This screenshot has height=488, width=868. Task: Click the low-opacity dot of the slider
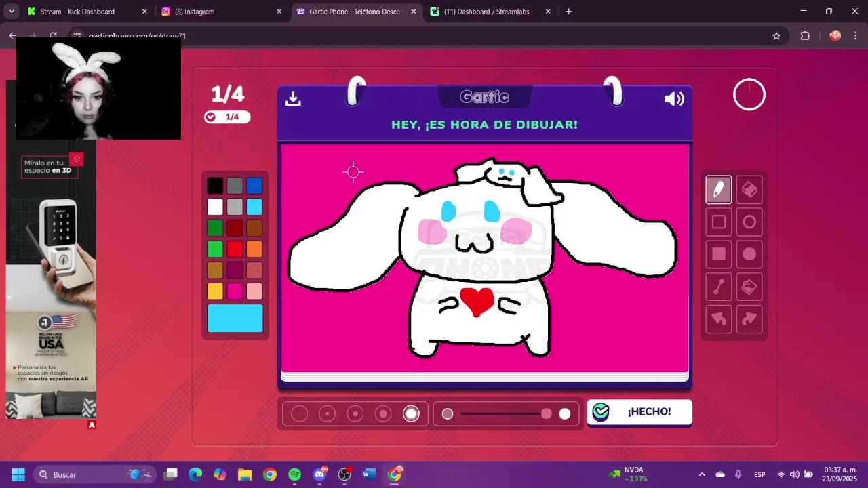click(448, 413)
